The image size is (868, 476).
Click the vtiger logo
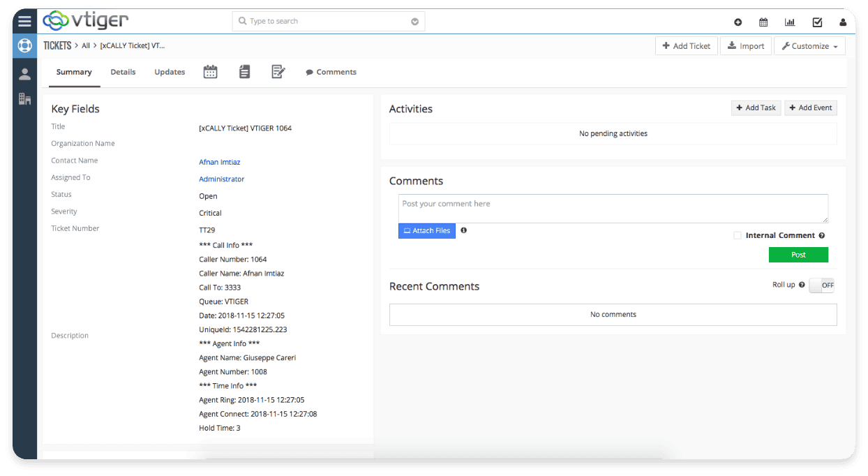point(85,21)
